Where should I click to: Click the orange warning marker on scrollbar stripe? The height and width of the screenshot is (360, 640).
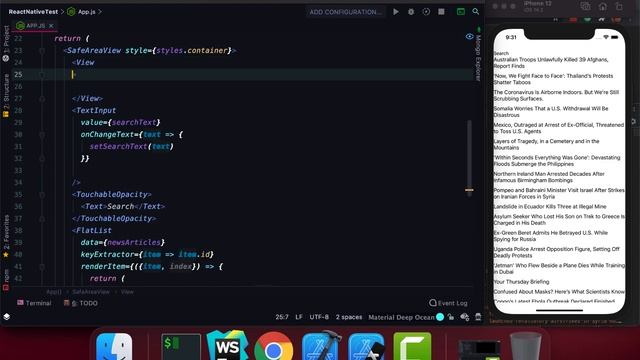pyautogui.click(x=469, y=190)
